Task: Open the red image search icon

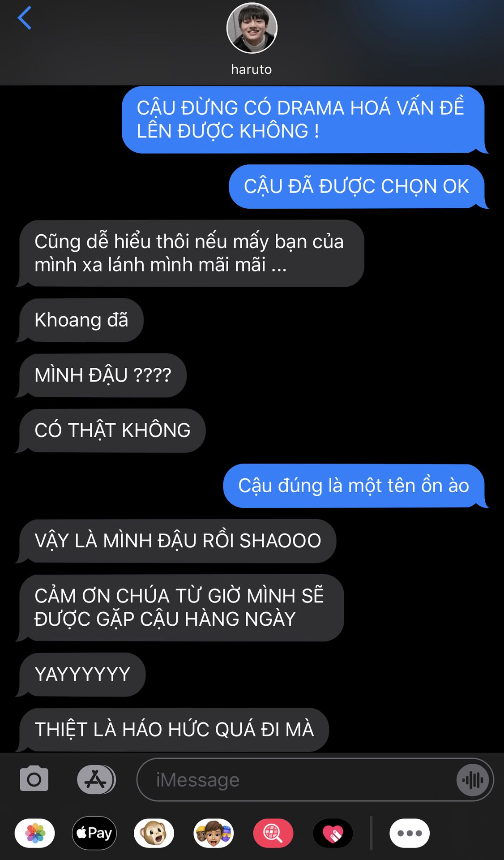Action: coord(273,833)
